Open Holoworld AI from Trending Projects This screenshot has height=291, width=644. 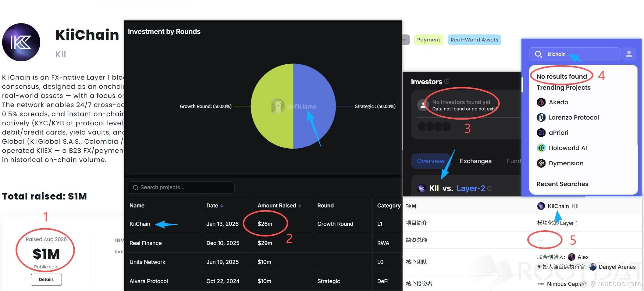[568, 148]
